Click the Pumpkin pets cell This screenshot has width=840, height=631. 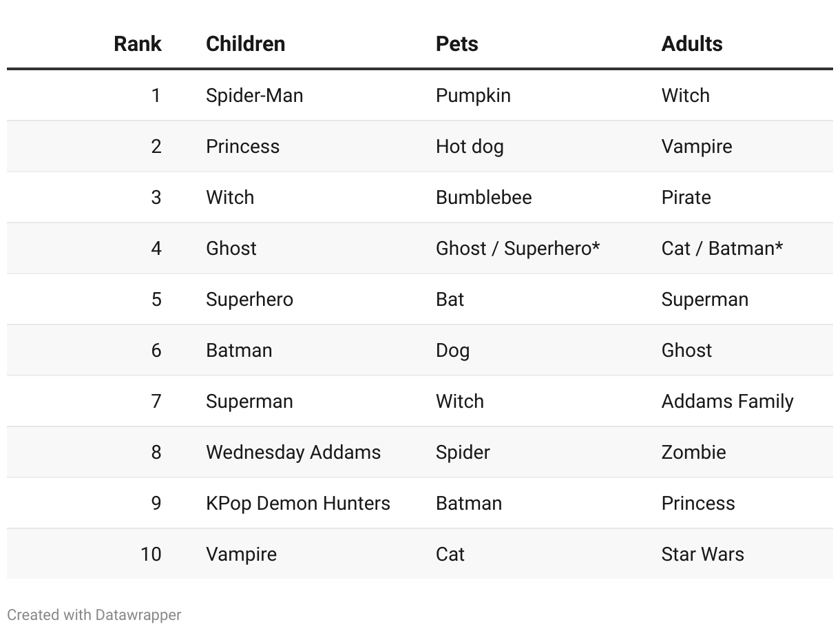coord(473,95)
